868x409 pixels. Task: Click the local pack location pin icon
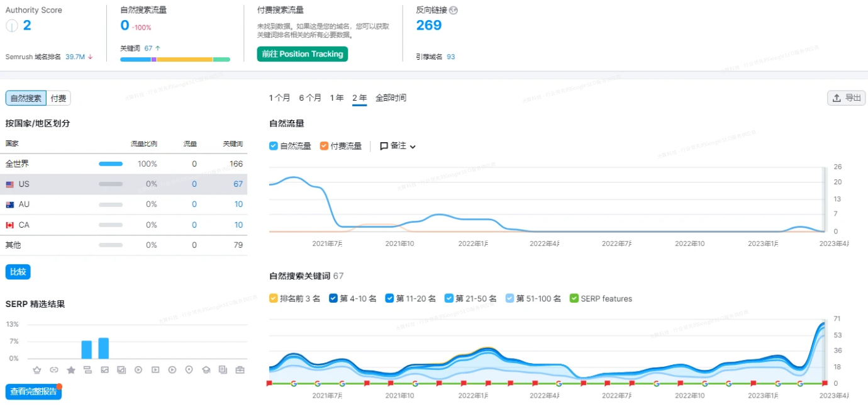(x=189, y=369)
